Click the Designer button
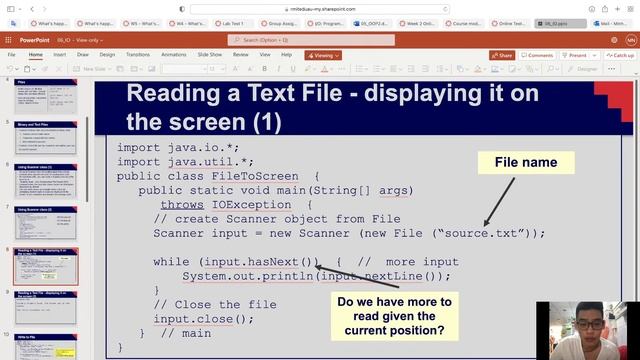This screenshot has height=360, width=640. click(x=582, y=69)
